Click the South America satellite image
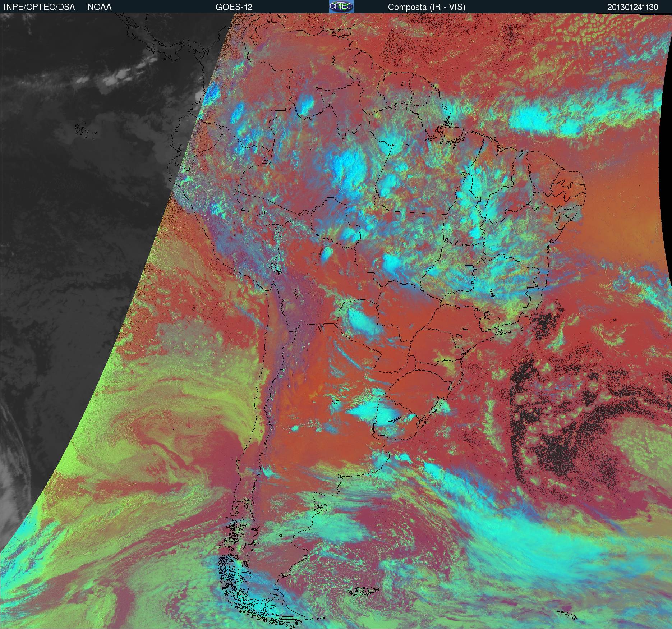The width and height of the screenshot is (672, 629). point(336,321)
